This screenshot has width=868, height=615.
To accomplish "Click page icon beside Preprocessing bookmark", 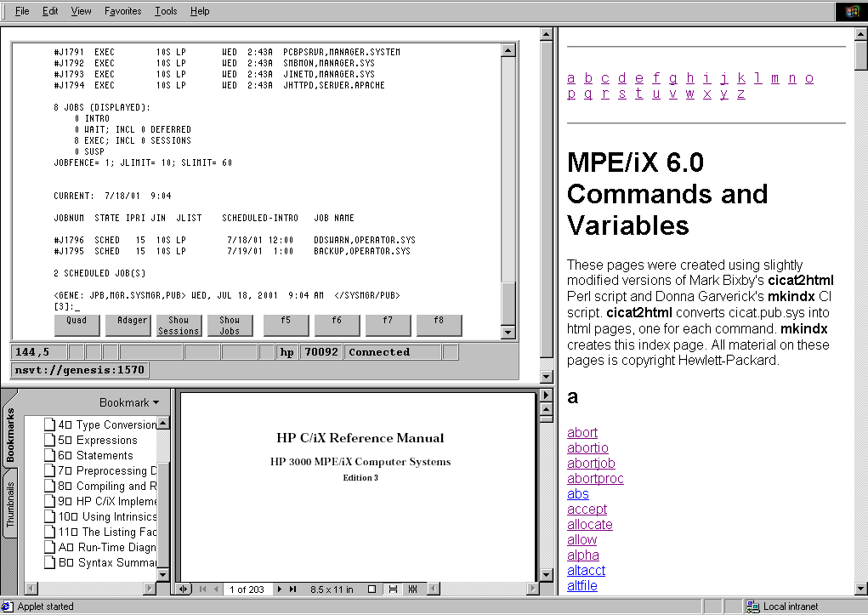I will pyautogui.click(x=50, y=470).
